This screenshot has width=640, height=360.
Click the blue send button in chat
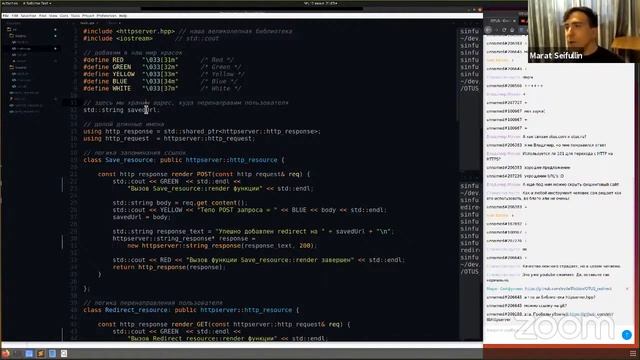[627, 335]
